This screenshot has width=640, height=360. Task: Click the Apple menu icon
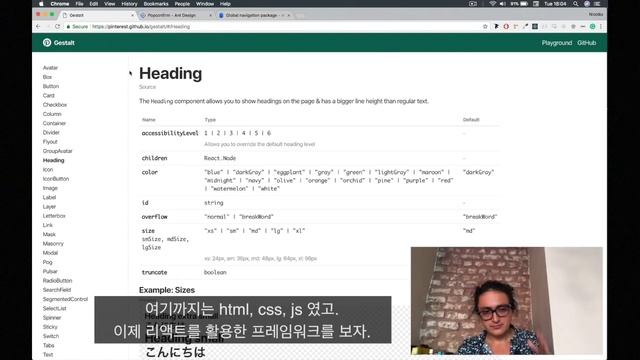pyautogui.click(x=41, y=4)
